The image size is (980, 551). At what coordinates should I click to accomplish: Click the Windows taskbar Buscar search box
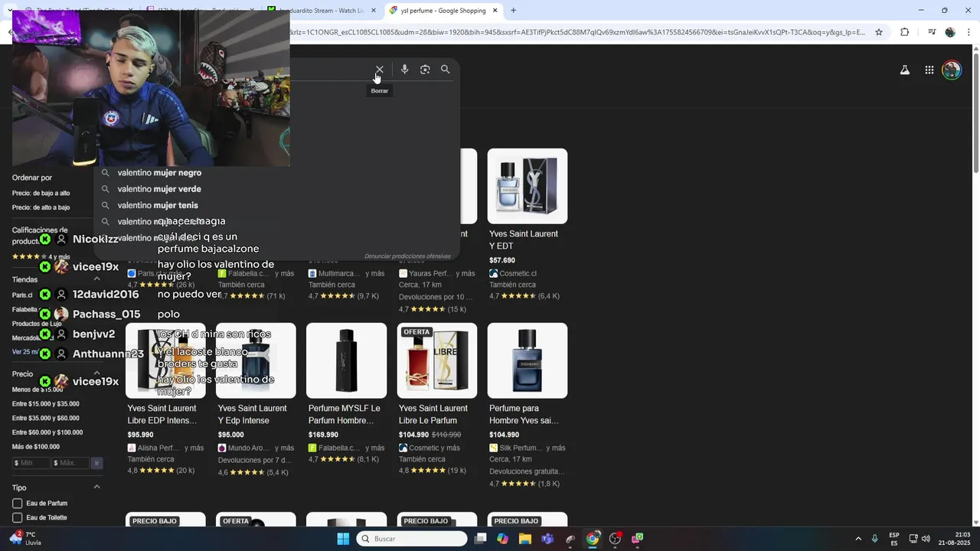(412, 539)
